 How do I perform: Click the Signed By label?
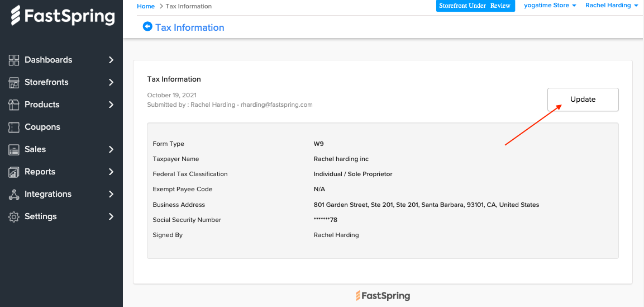pos(168,235)
